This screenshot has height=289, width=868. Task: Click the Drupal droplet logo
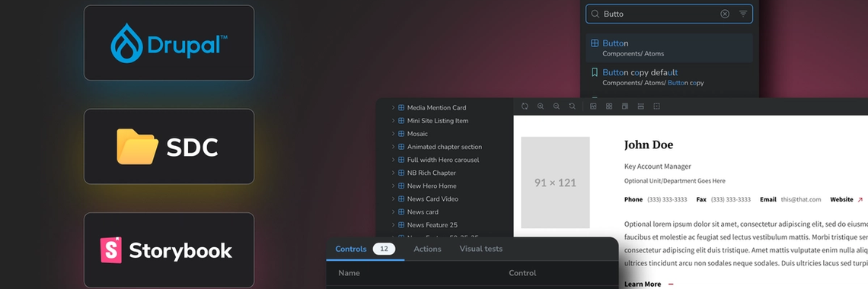point(126,43)
